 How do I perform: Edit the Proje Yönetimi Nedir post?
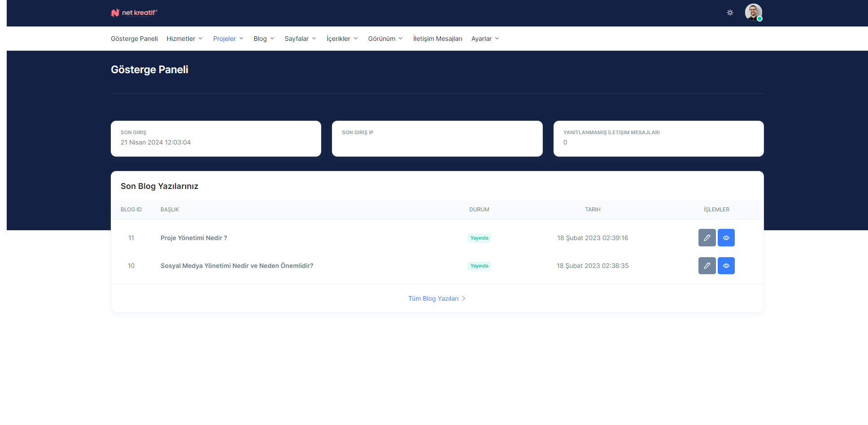[707, 238]
